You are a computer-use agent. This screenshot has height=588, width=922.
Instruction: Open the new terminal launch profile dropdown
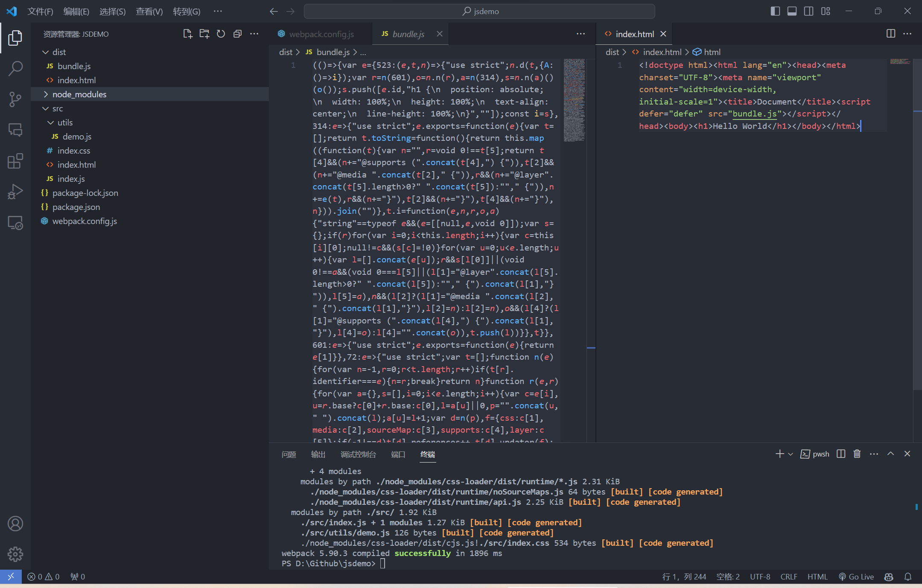click(791, 454)
